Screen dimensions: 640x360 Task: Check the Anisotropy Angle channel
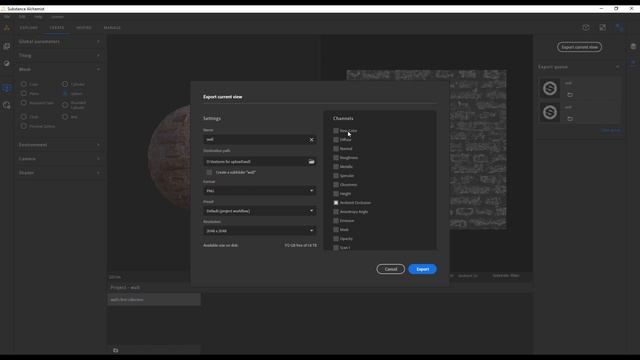tap(336, 211)
